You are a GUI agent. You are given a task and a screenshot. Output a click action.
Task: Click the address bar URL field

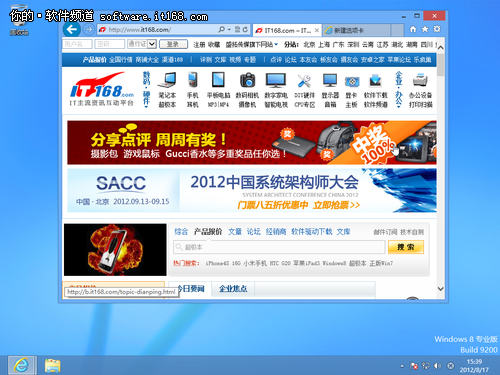(157, 30)
